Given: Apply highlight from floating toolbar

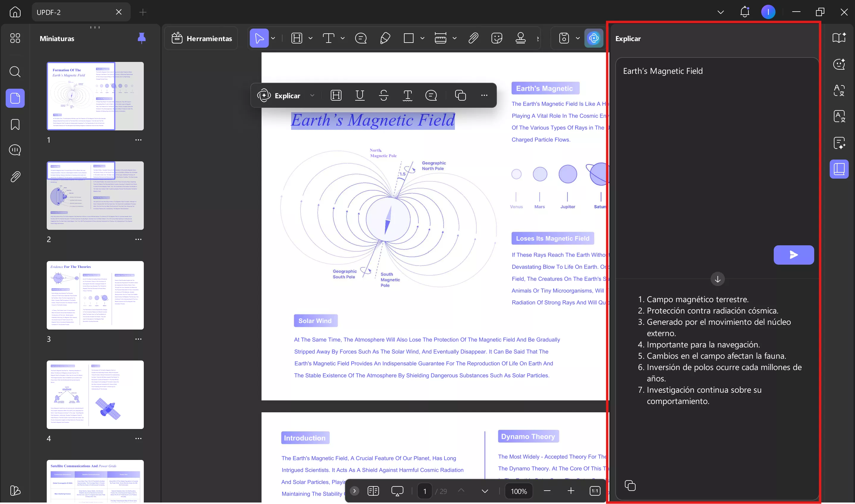Looking at the screenshot, I should click(x=336, y=96).
